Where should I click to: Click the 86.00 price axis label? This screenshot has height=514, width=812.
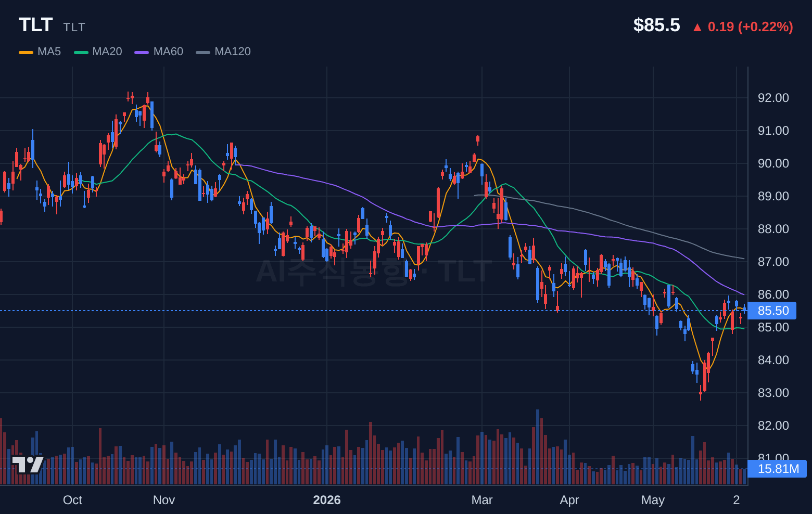(x=773, y=294)
